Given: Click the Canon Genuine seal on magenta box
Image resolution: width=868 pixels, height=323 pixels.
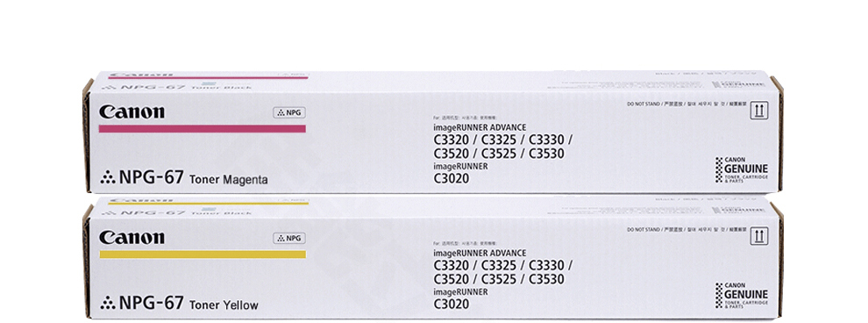Looking at the screenshot, I should [741, 170].
